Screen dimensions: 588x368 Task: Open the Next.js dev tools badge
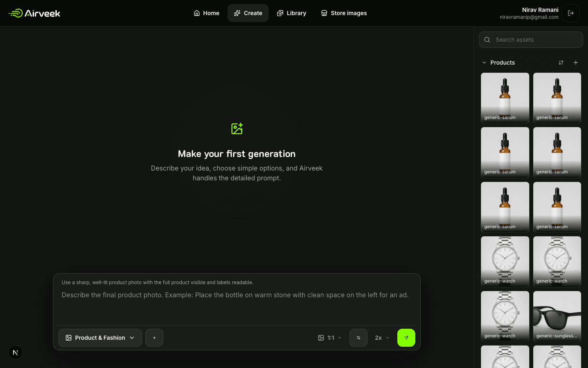16,352
